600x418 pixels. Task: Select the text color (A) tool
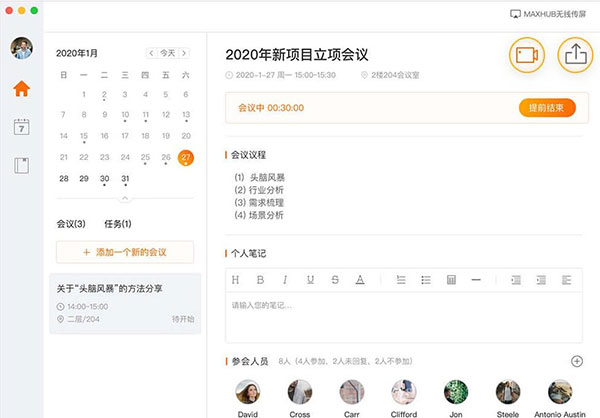360,279
